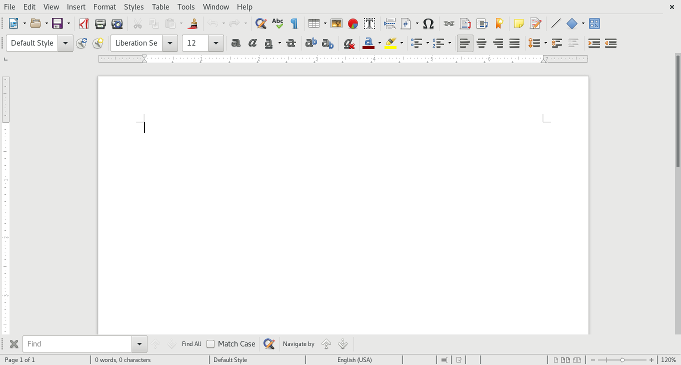Apply the yellow highlighting color

click(x=390, y=43)
